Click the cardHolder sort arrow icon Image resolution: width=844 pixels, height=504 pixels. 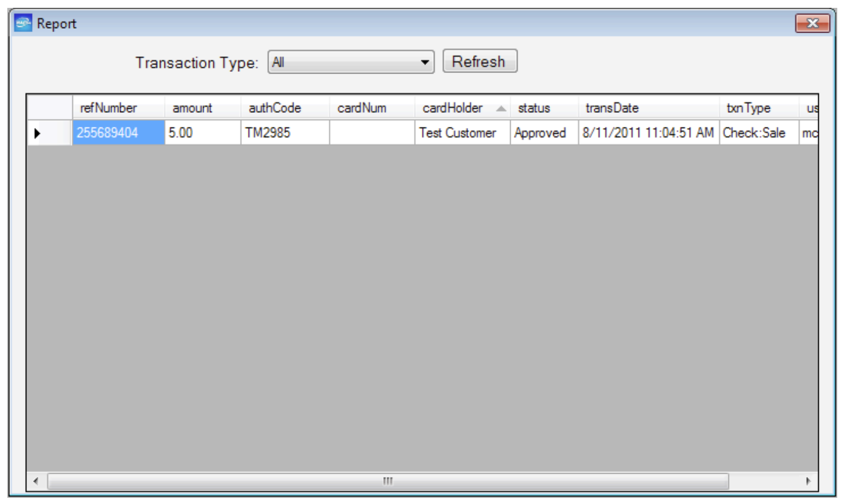pyautogui.click(x=501, y=108)
